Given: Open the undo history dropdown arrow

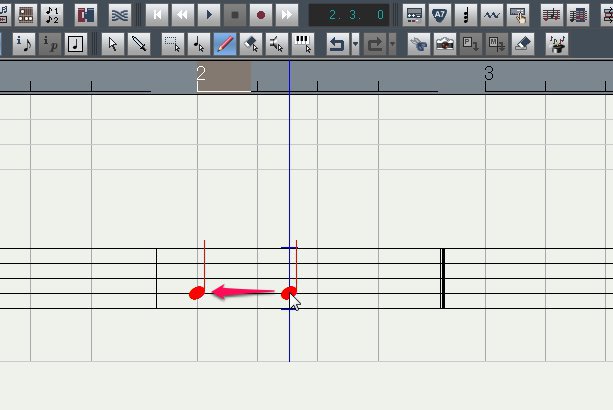Looking at the screenshot, I should click(x=355, y=45).
